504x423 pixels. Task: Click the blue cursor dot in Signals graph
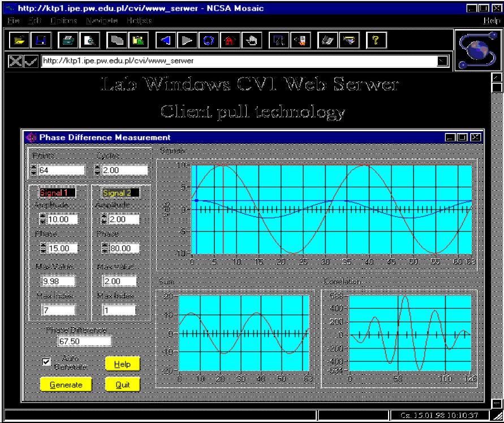click(197, 201)
